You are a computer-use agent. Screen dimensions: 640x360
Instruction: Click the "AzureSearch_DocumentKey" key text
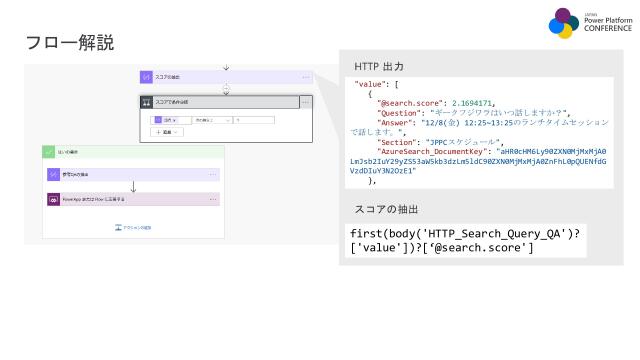coord(434,152)
